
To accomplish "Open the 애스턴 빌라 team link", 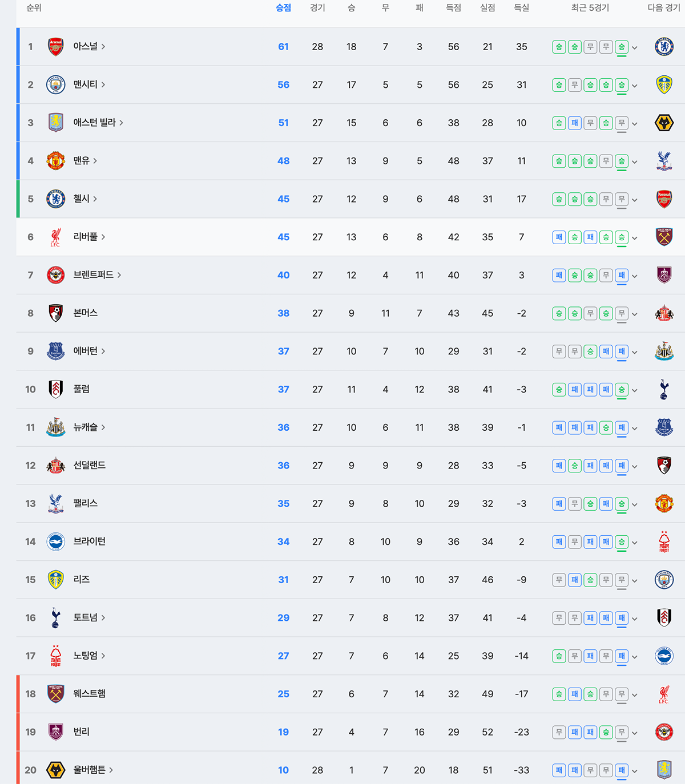I will [x=95, y=123].
